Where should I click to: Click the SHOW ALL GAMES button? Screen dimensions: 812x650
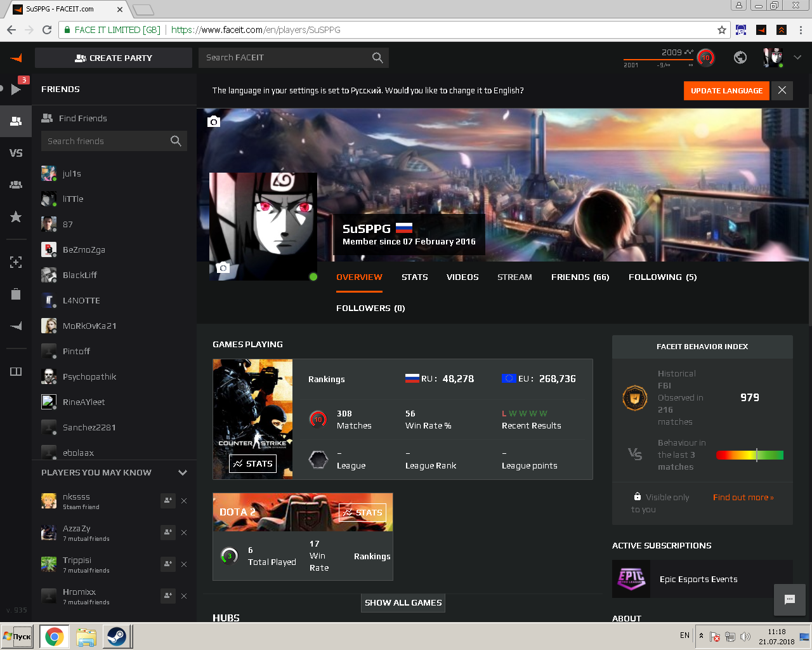coord(403,603)
